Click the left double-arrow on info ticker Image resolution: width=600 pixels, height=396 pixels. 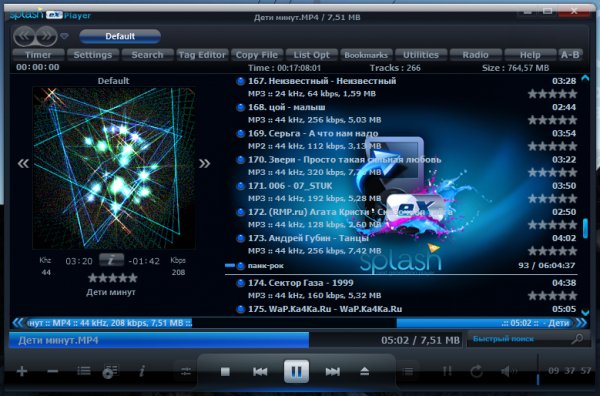[18, 323]
